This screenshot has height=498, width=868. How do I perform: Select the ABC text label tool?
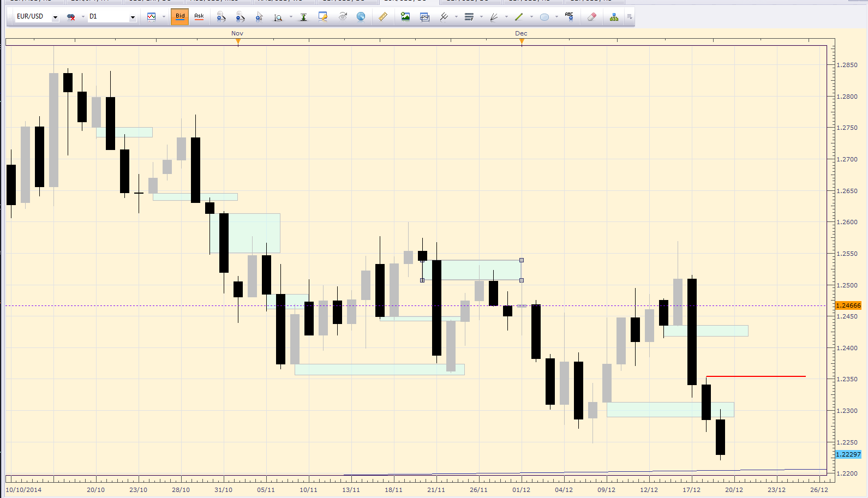(569, 17)
